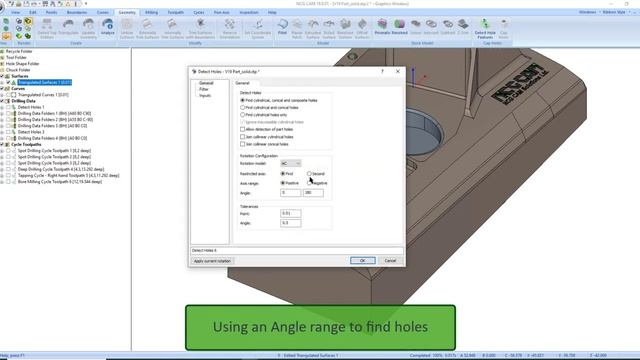Expand Spot Drilling Cycle Toolpath 1 node
The image size is (640, 360).
[x=2, y=151]
